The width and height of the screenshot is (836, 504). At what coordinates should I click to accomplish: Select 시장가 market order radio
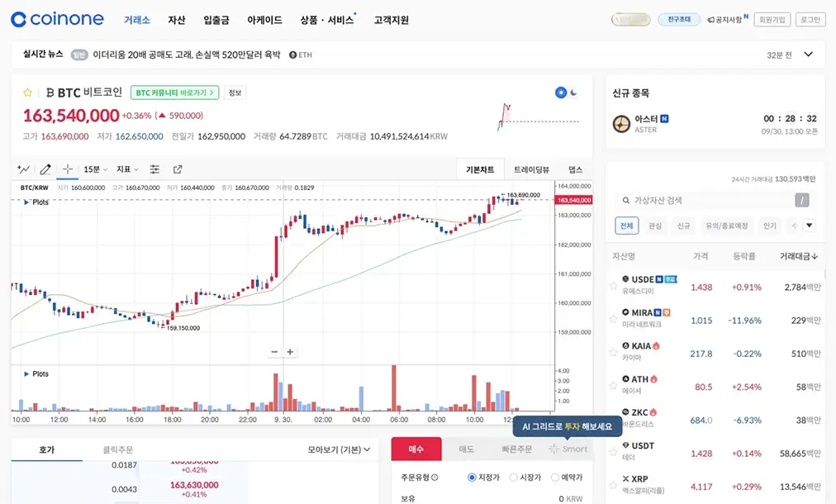tap(514, 478)
